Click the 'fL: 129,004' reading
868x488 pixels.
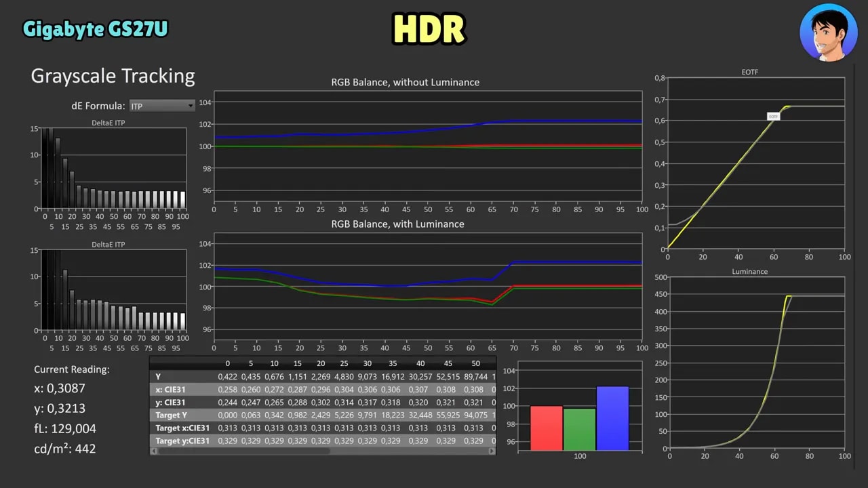coord(65,428)
